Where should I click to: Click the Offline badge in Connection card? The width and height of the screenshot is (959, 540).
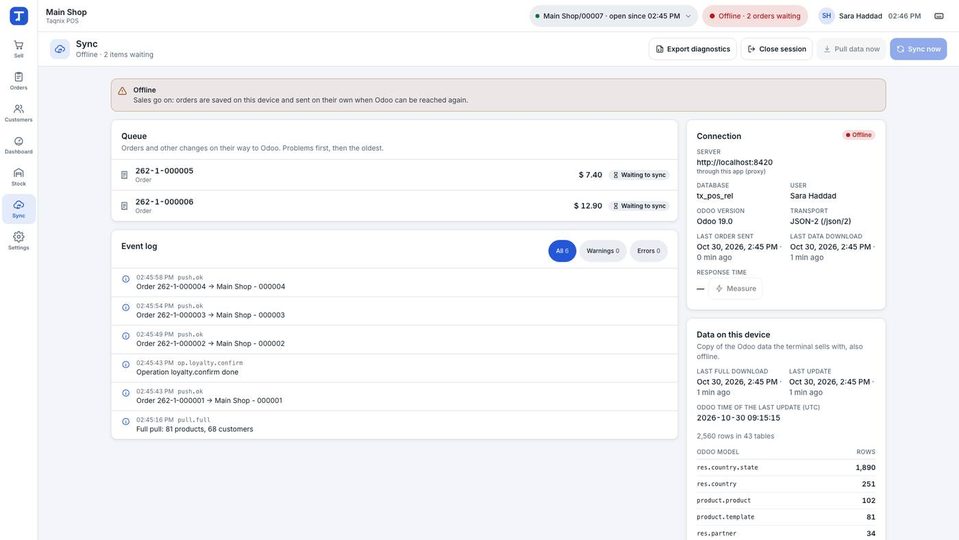(859, 135)
